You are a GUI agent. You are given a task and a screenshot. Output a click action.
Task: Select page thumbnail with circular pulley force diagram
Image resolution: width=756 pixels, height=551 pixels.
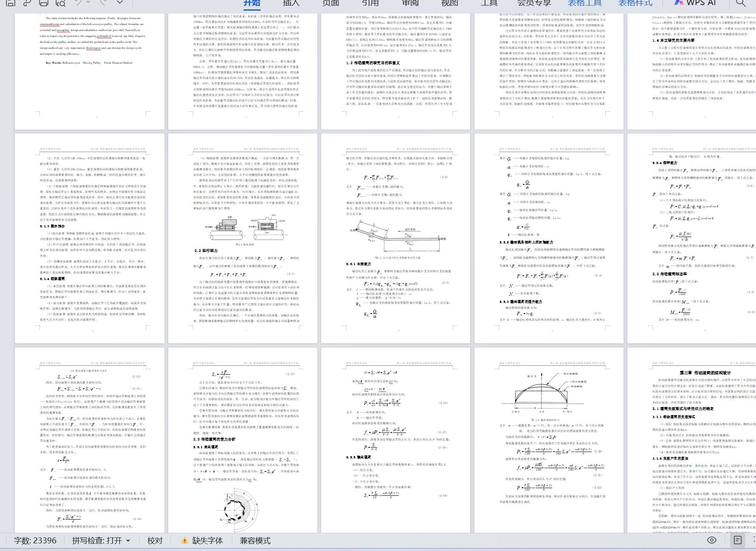pos(243,440)
